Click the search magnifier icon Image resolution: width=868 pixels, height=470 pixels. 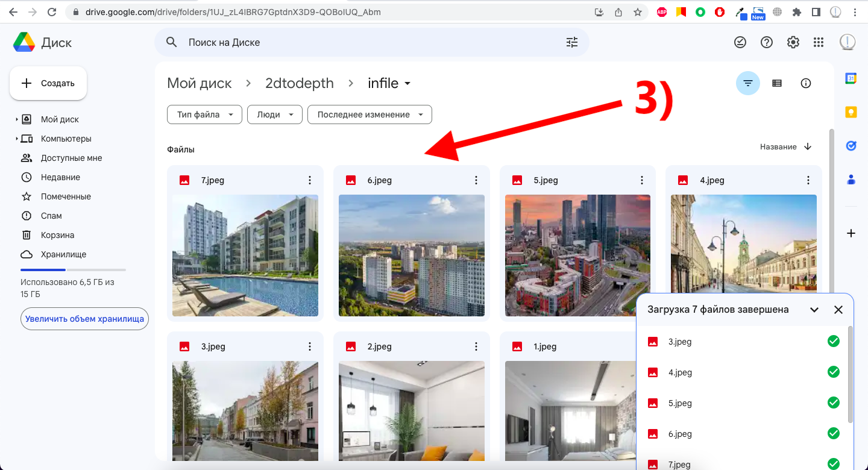coord(172,42)
